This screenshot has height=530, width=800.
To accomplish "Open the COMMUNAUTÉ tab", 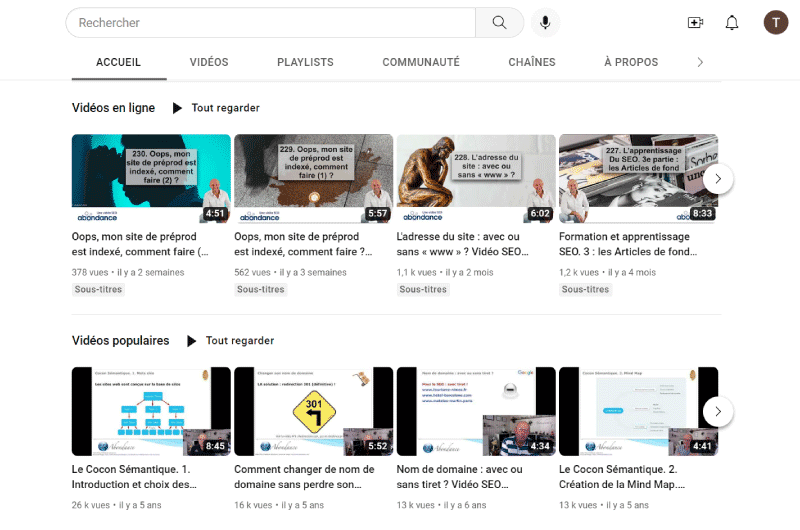I will (x=421, y=62).
